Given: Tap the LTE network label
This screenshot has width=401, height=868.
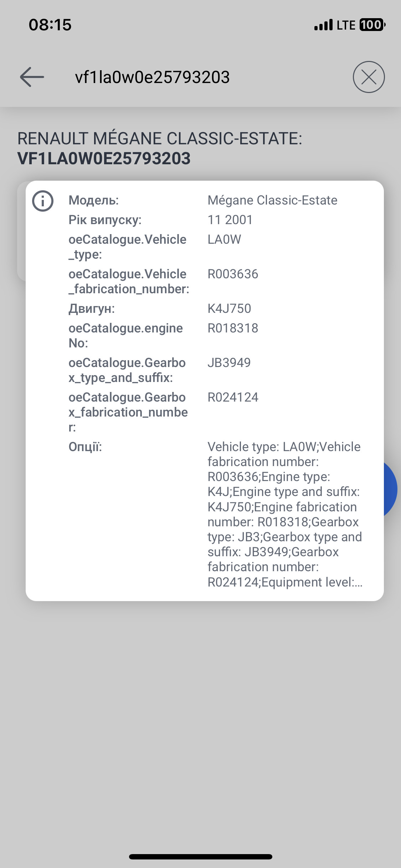Looking at the screenshot, I should pyautogui.click(x=346, y=25).
